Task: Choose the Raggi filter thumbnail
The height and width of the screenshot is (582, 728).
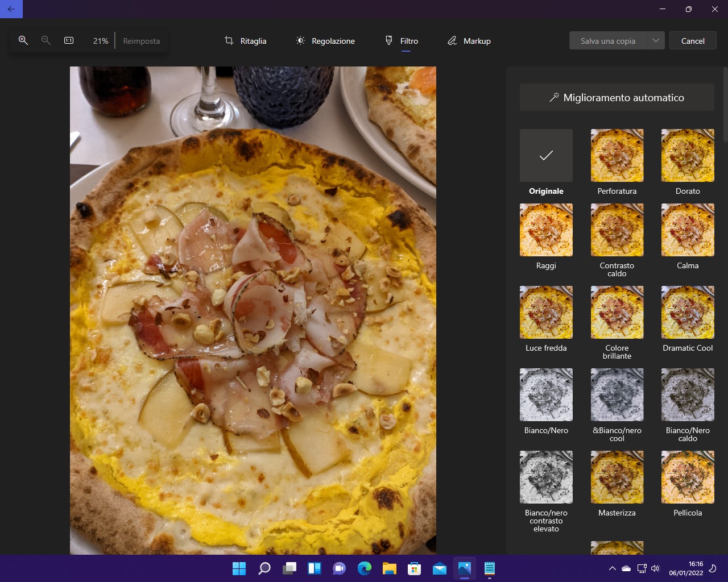Action: (546, 230)
